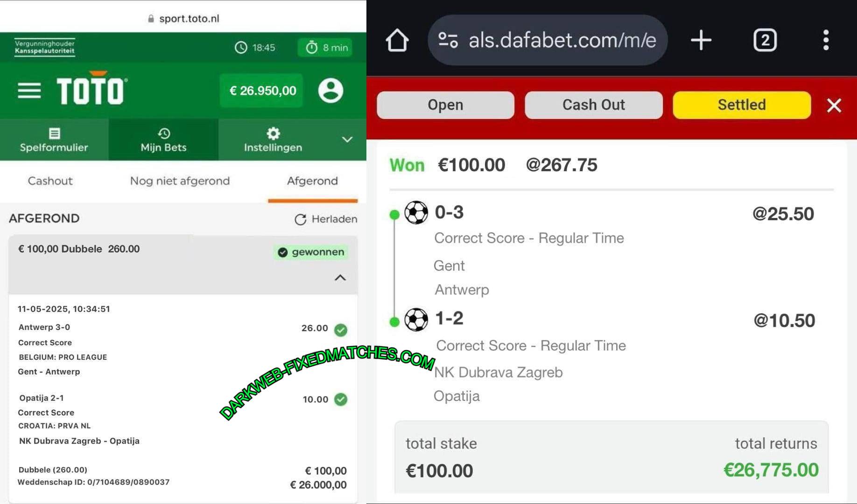Click green checkmark beside Antwerp 3-0 odds
This screenshot has width=857, height=504.
(x=341, y=330)
